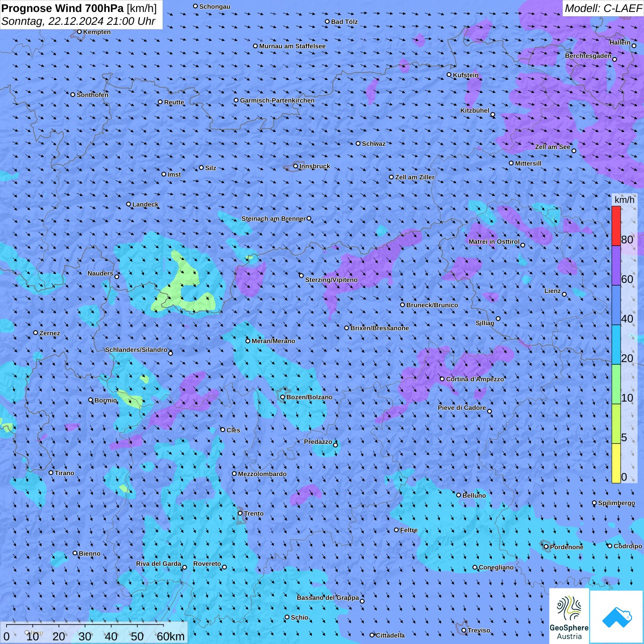Click the 'Sonntag, 22.12.2024 21:00 Uhr' date text

(x=78, y=21)
